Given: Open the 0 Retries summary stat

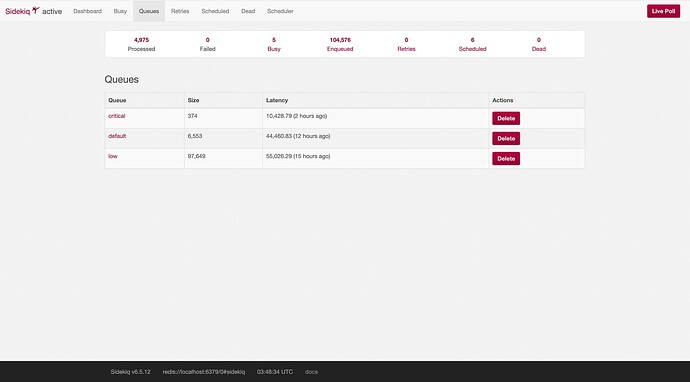Looking at the screenshot, I should click(406, 44).
